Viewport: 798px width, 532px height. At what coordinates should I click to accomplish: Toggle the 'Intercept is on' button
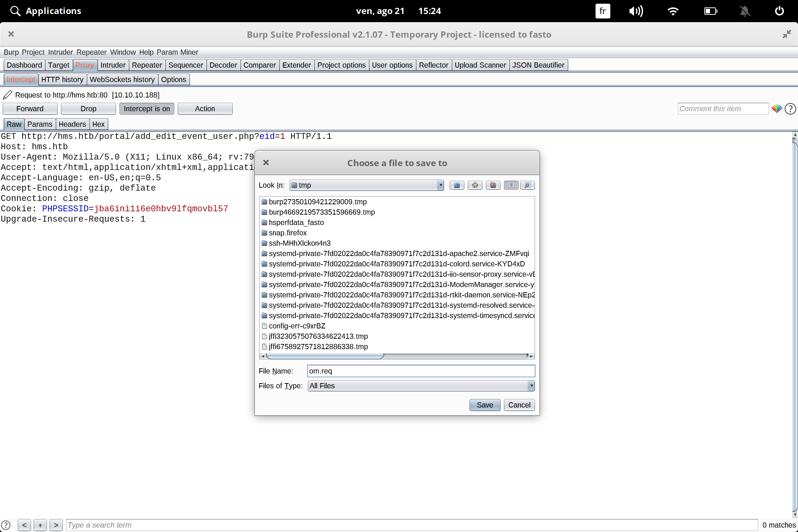point(147,109)
